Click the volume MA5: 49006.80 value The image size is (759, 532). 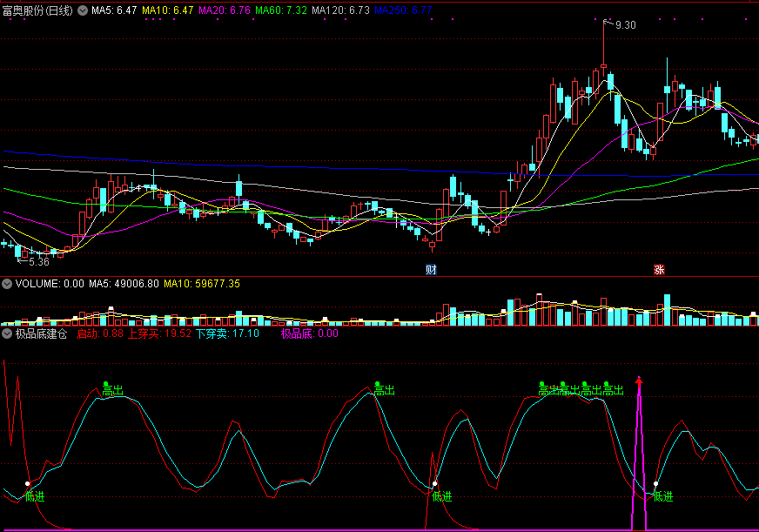[x=124, y=284]
